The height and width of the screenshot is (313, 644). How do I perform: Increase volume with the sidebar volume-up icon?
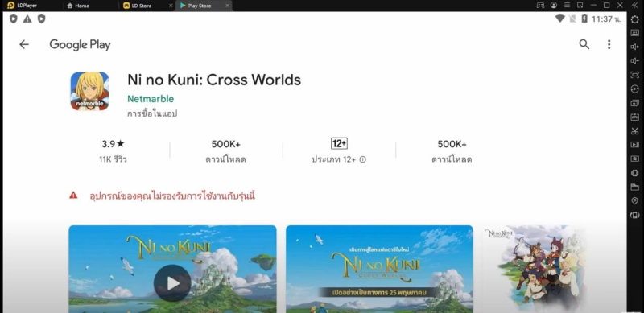pos(634,47)
